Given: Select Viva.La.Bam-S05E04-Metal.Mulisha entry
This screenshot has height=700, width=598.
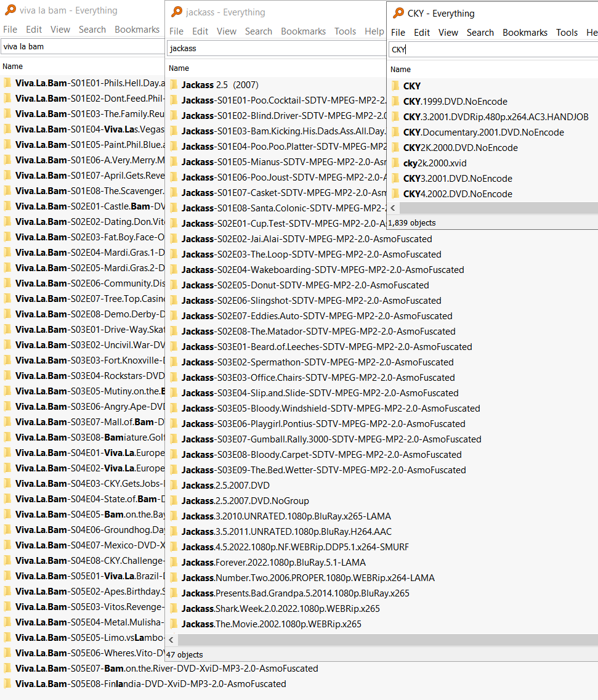Looking at the screenshot, I should pyautogui.click(x=90, y=622).
